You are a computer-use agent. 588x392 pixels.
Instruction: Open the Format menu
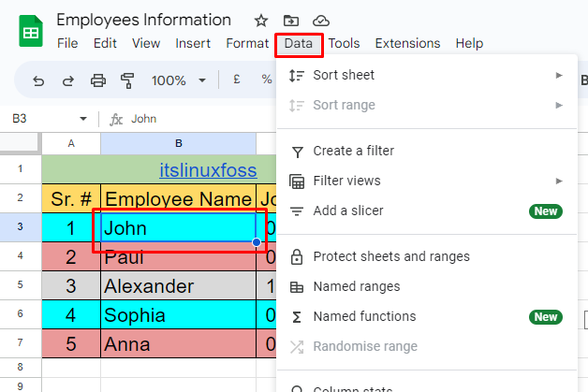click(x=247, y=43)
